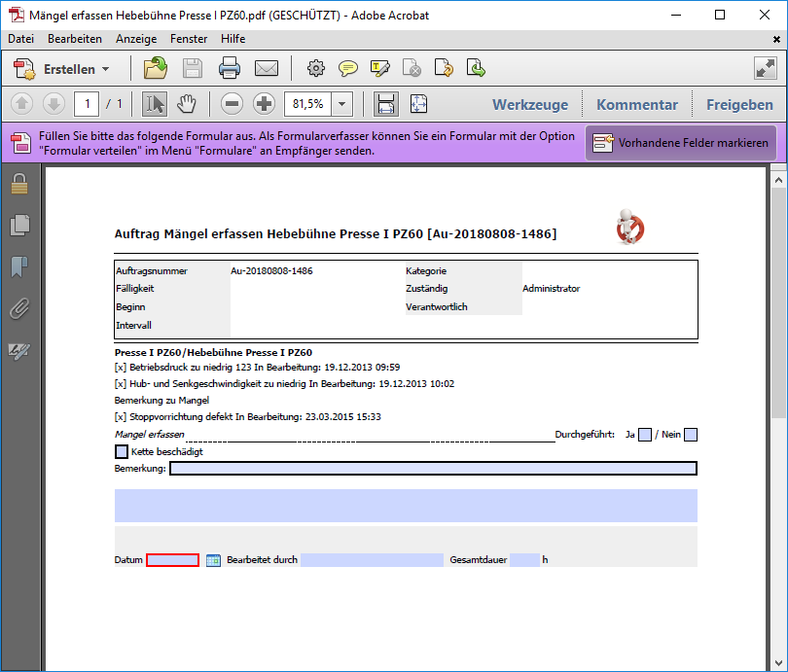This screenshot has height=672, width=788.
Task: Click the large blue multiline text area
Action: (406, 506)
